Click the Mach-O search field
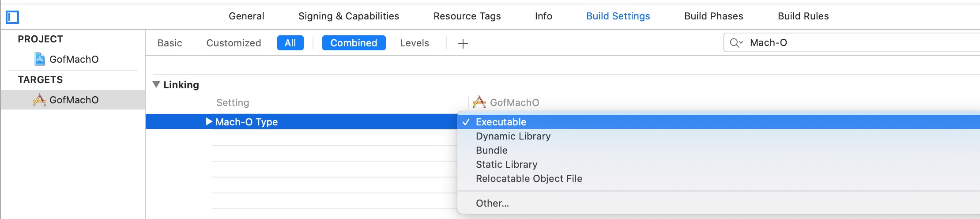Screen dimensions: 980x219 (x=852, y=43)
